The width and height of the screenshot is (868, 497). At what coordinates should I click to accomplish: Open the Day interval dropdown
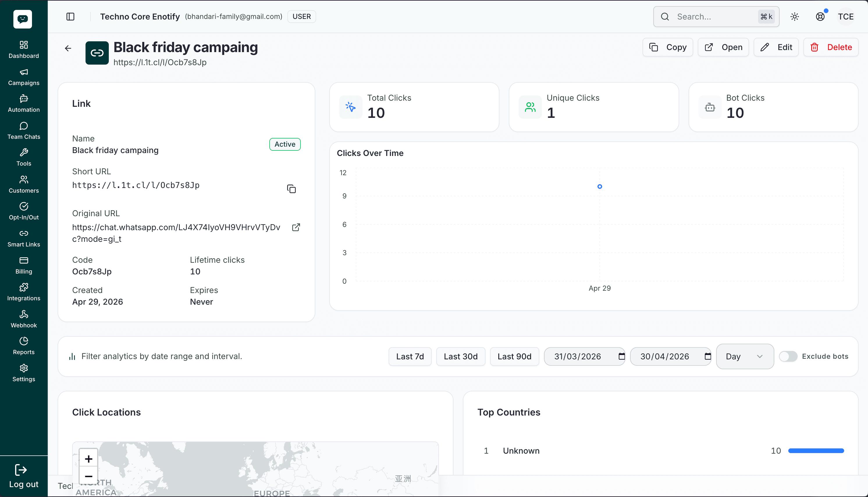(745, 356)
